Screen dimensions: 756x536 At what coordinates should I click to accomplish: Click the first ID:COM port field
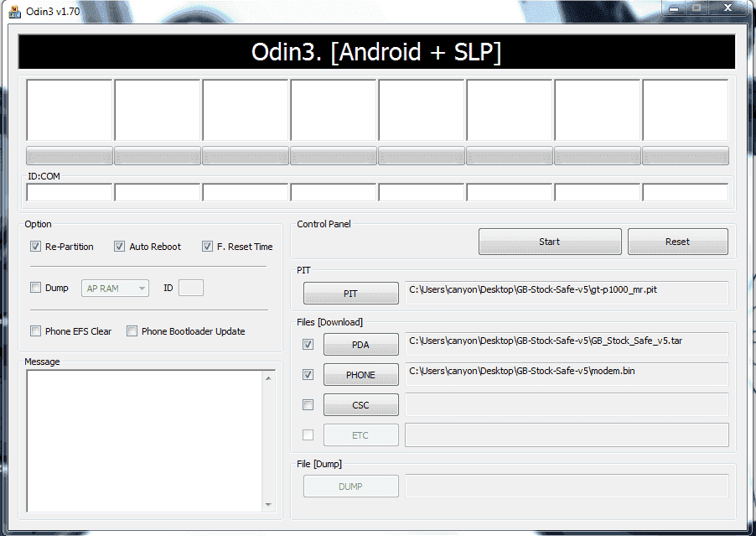tap(70, 192)
